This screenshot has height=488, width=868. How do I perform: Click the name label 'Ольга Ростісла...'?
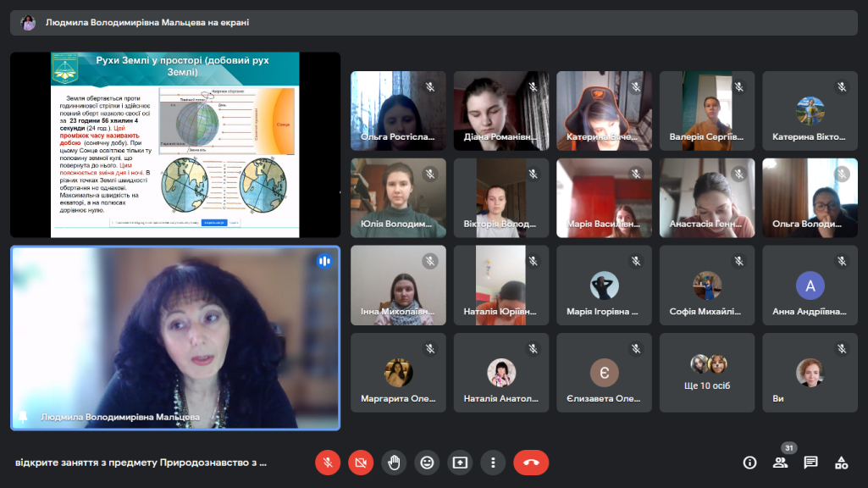(x=397, y=136)
